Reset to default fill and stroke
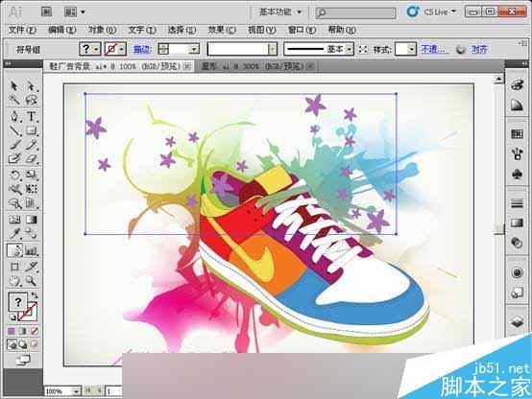 12,317
